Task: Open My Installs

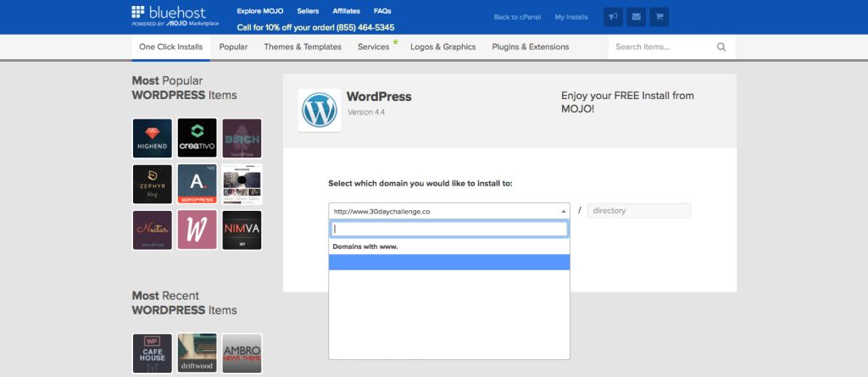Action: 571,17
